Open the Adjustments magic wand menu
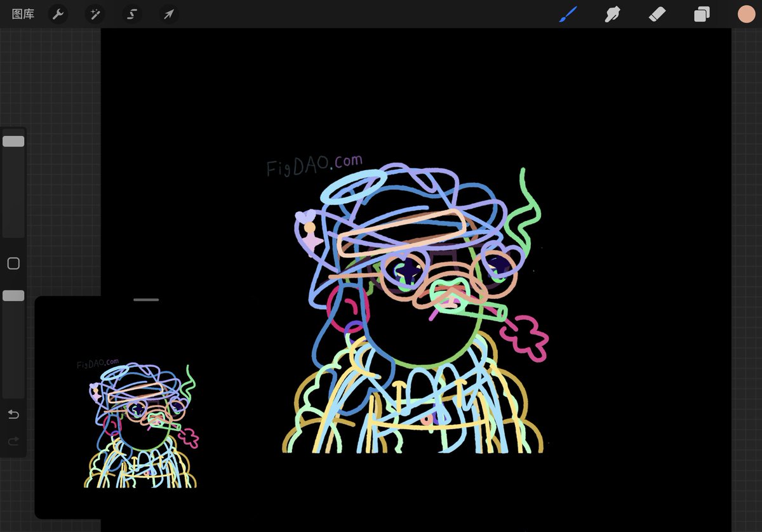762x532 pixels. point(95,14)
